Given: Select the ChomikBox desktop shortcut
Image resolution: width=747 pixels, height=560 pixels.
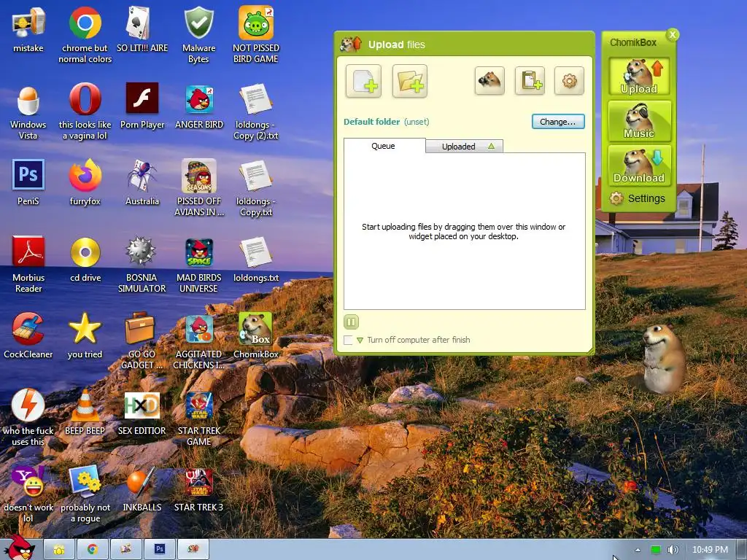Looking at the screenshot, I should pos(256,335).
